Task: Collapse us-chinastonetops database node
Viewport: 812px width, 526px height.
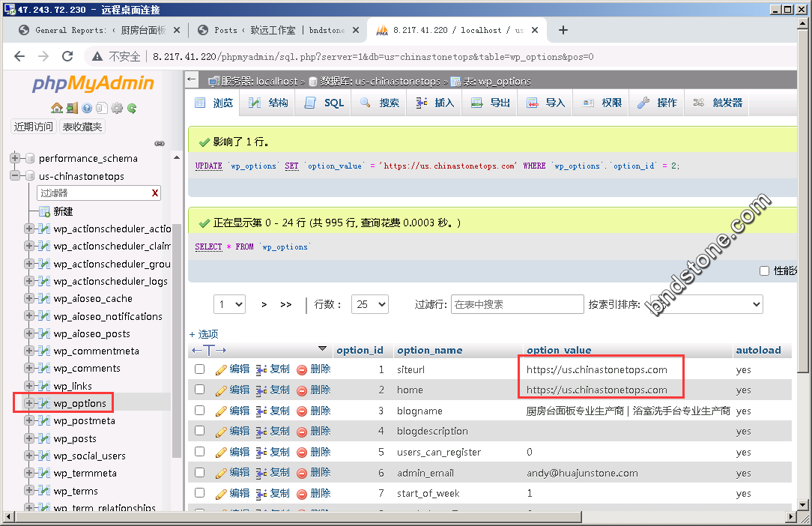Action: 15,175
